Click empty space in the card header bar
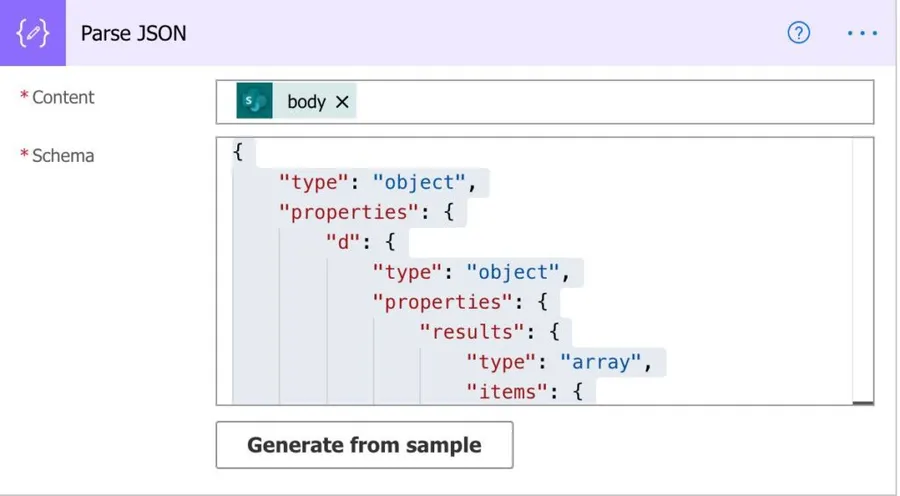Viewport: 900px width, 496px height. click(x=480, y=33)
